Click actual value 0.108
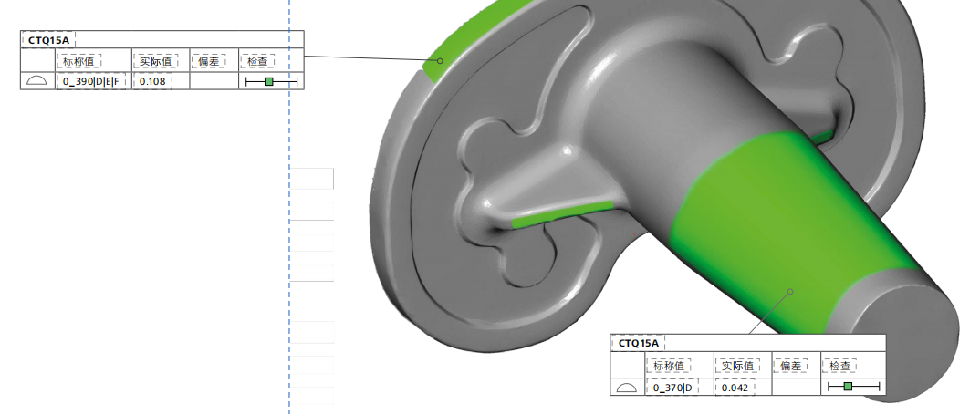Viewport: 980px width, 414px height. (152, 81)
